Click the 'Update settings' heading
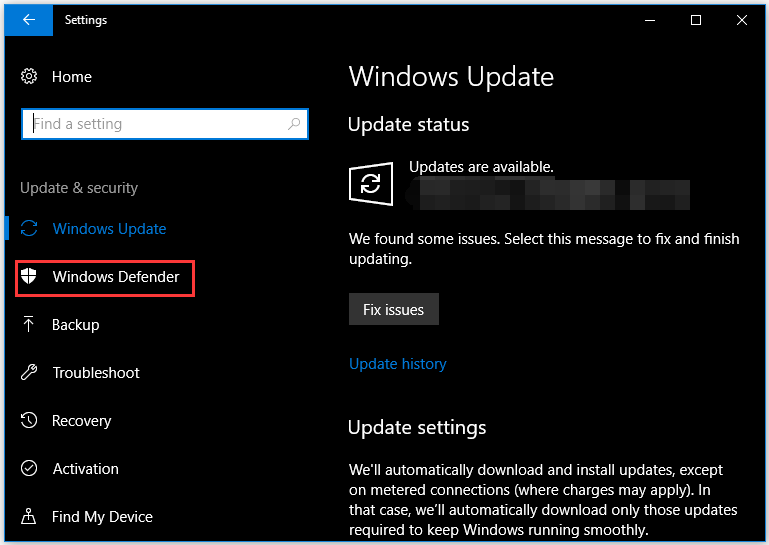This screenshot has width=769, height=545. tap(417, 427)
